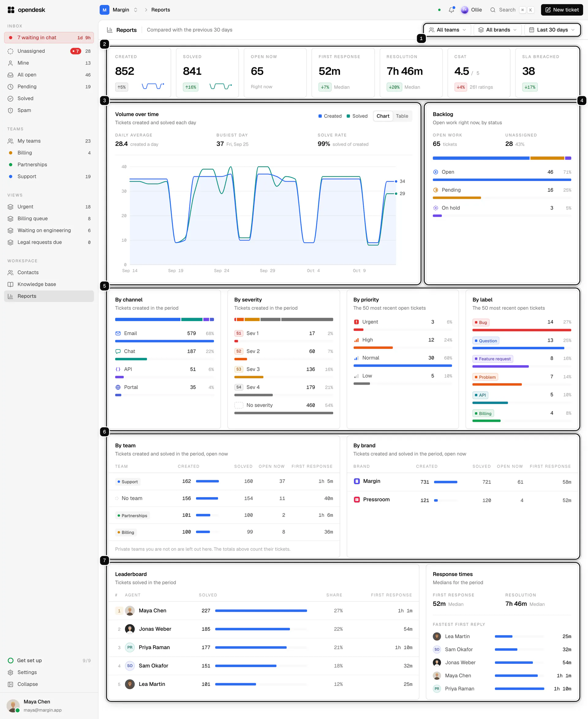This screenshot has width=588, height=719.
Task: Click the Pressroom brand row
Action: click(462, 500)
